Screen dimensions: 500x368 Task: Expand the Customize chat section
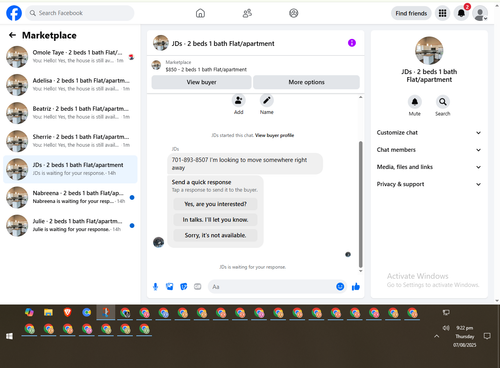[429, 133]
